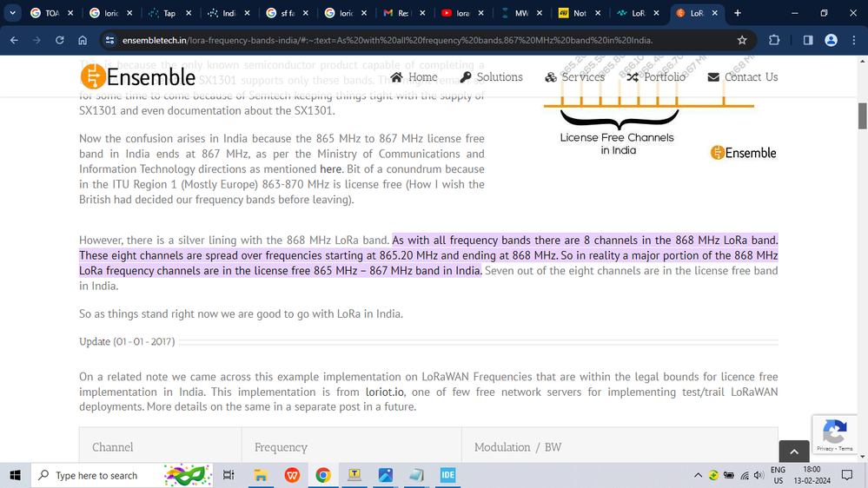Screen dimensions: 868x488
Task: View site information icon in address bar
Action: coord(110,40)
